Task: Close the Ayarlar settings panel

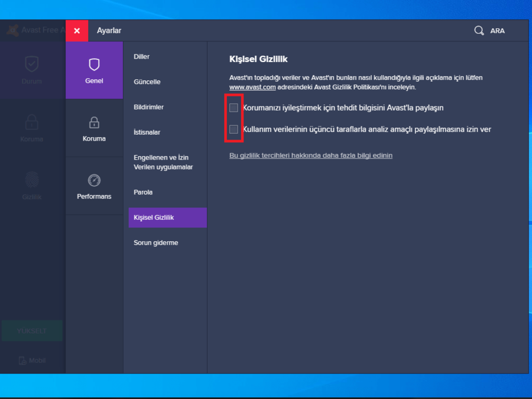Action: (77, 31)
